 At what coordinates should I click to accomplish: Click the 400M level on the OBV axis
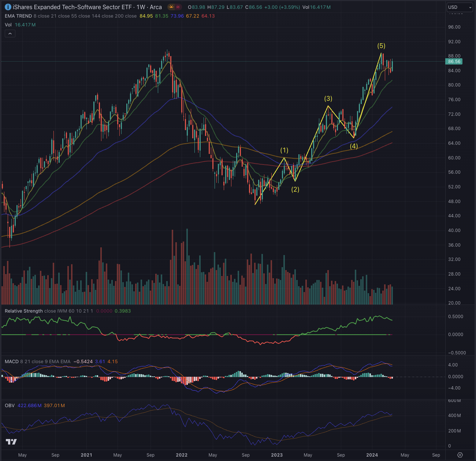coord(454,416)
